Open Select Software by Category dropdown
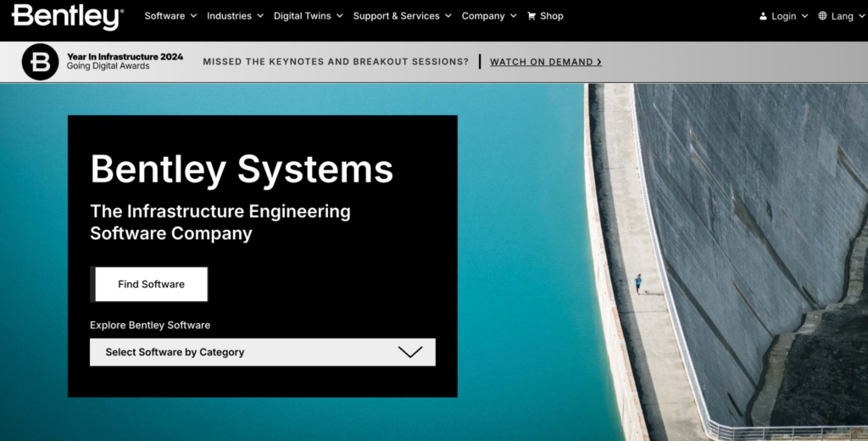This screenshot has width=868, height=441. [263, 352]
